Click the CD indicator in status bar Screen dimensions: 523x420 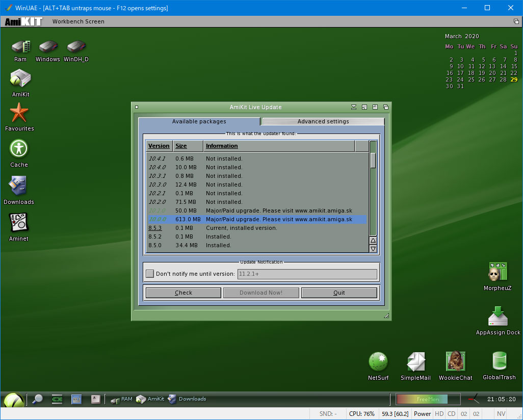point(451,414)
